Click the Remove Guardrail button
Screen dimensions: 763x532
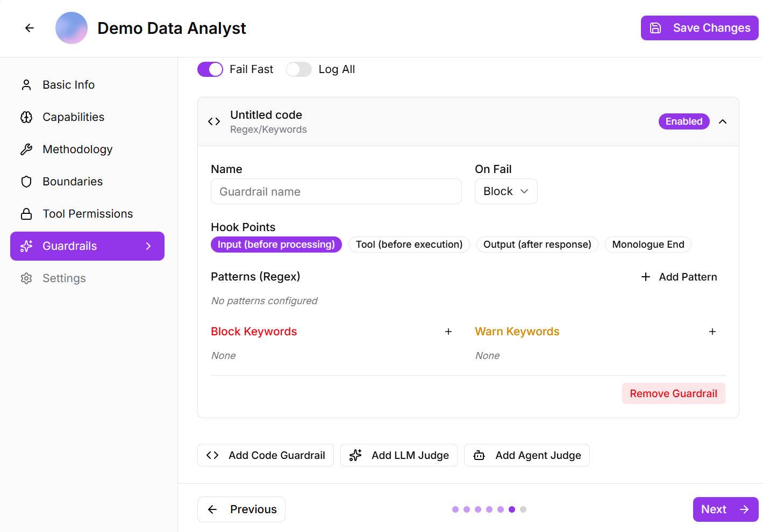coord(673,393)
